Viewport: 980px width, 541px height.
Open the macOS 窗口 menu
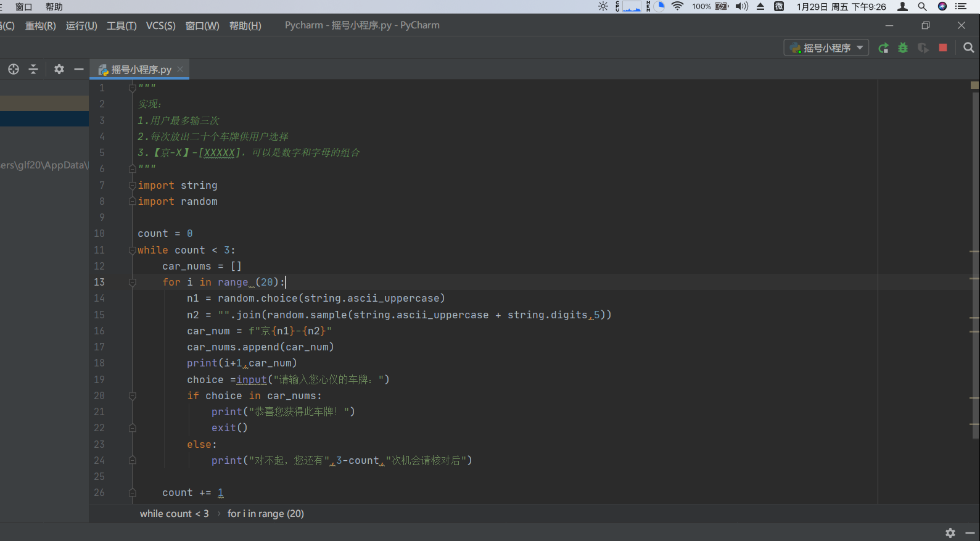(23, 6)
